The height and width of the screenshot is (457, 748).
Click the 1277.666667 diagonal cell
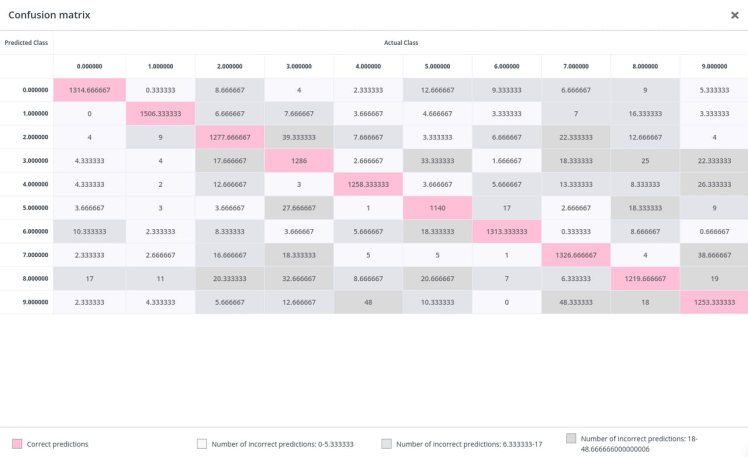click(x=230, y=137)
